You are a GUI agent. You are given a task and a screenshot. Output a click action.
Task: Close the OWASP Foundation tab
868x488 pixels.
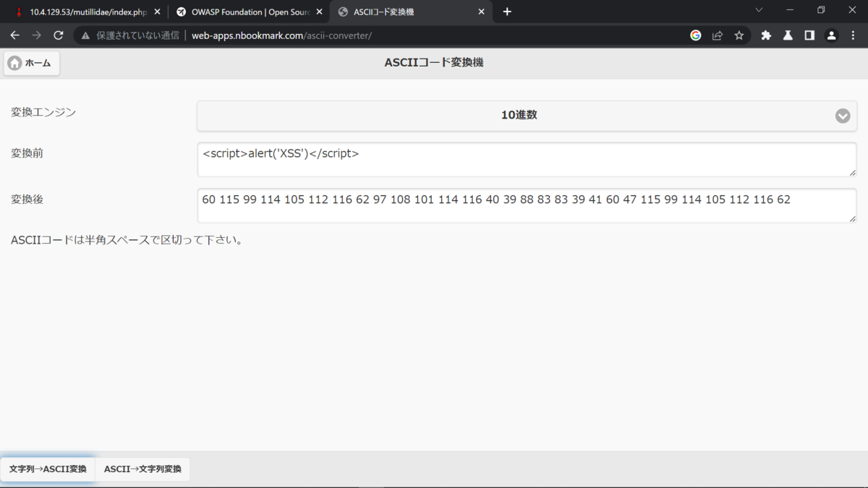(x=319, y=12)
